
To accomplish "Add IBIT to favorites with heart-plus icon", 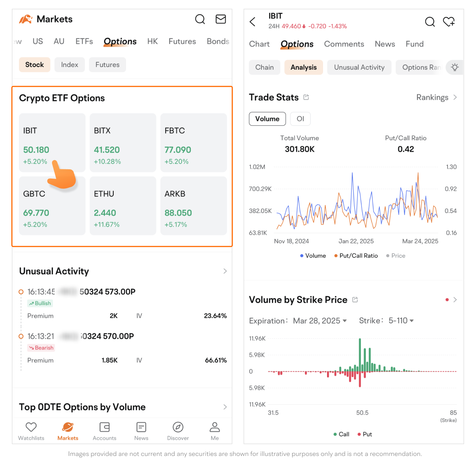I will 449,22.
